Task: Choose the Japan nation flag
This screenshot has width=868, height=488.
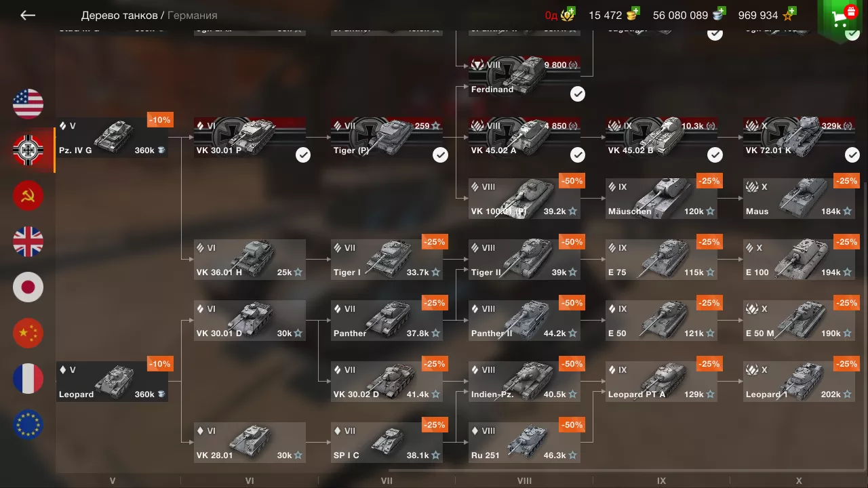Action: [28, 287]
